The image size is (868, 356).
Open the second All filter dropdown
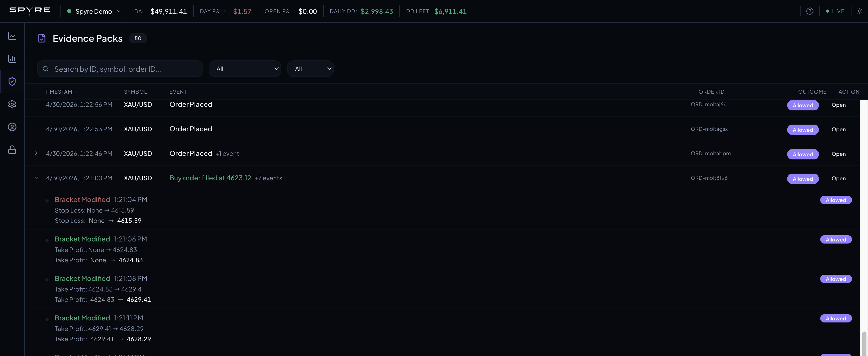pos(310,69)
